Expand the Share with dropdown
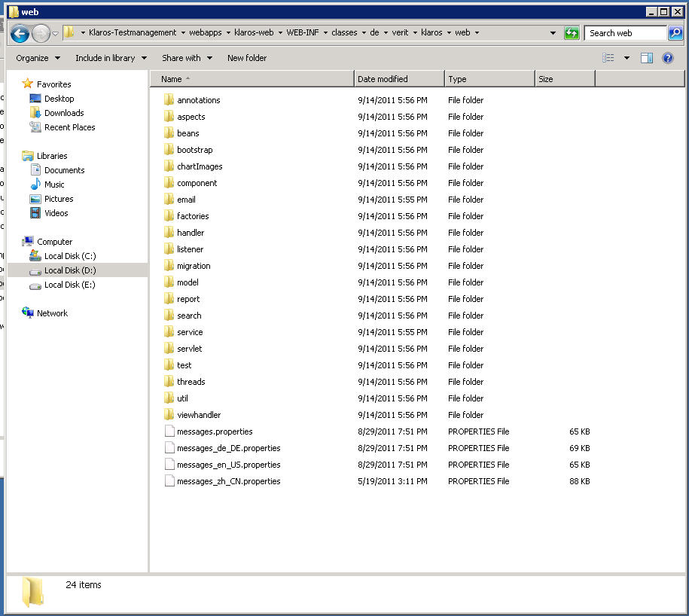689x616 pixels. [187, 58]
